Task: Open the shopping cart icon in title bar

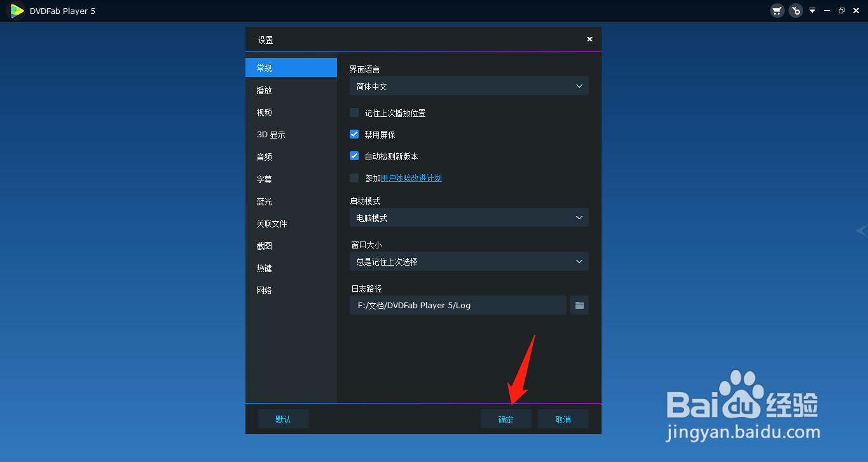Action: pyautogui.click(x=776, y=11)
